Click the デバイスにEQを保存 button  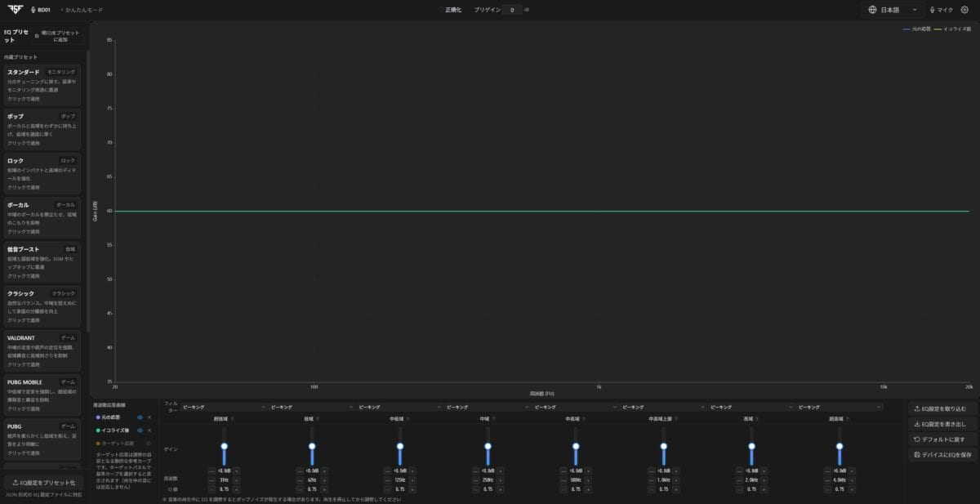click(942, 454)
